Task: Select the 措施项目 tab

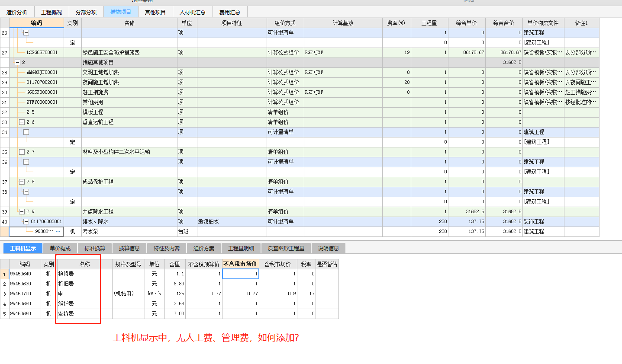Action: pos(121,12)
